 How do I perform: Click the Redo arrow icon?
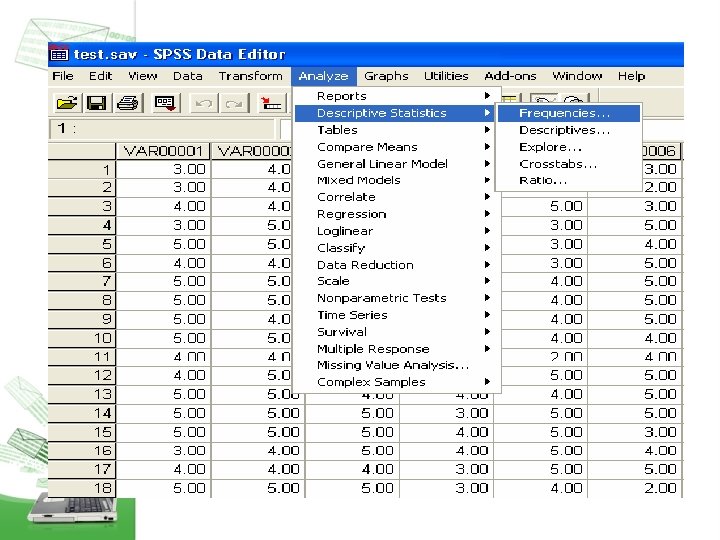click(234, 103)
